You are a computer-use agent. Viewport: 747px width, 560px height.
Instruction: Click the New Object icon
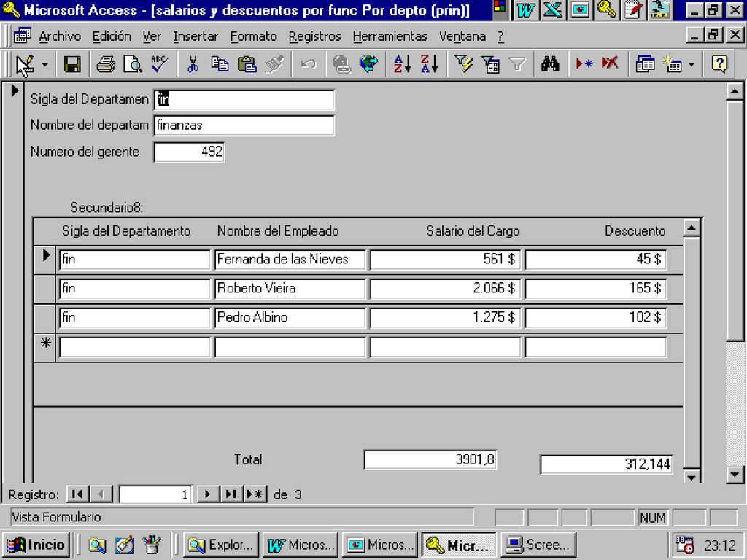tap(672, 64)
